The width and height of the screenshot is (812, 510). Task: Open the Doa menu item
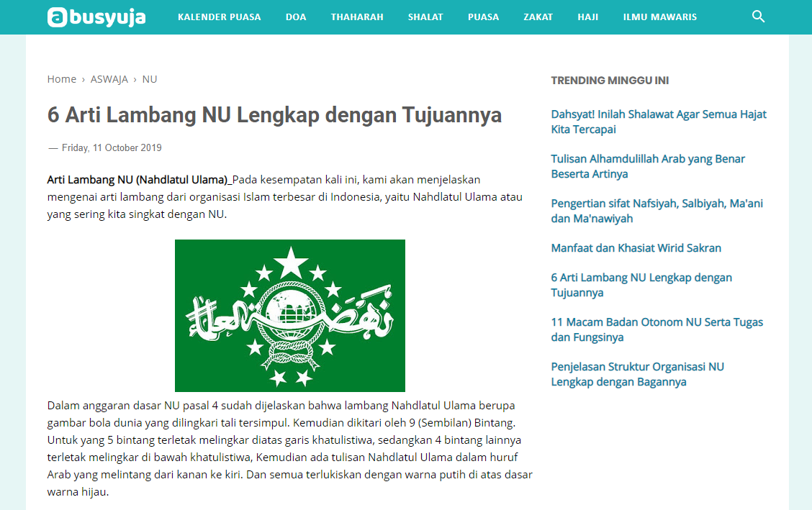click(296, 17)
